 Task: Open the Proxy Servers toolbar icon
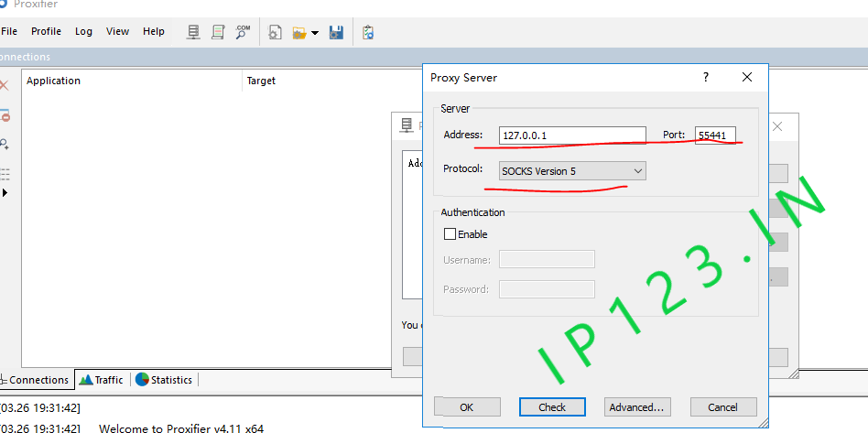click(x=192, y=32)
